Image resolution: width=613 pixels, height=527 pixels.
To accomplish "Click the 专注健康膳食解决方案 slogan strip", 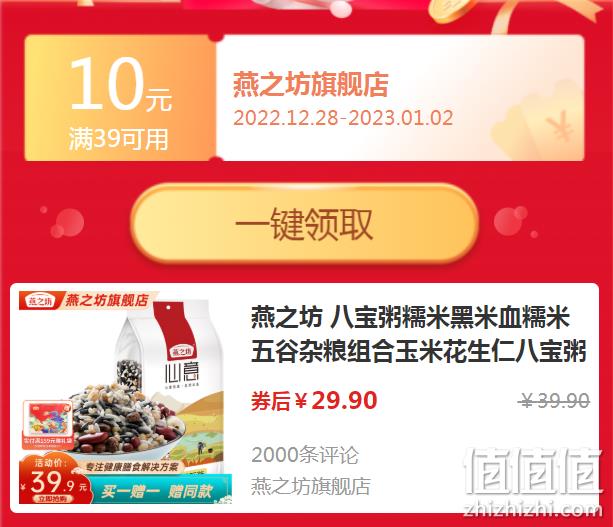I will (x=131, y=467).
